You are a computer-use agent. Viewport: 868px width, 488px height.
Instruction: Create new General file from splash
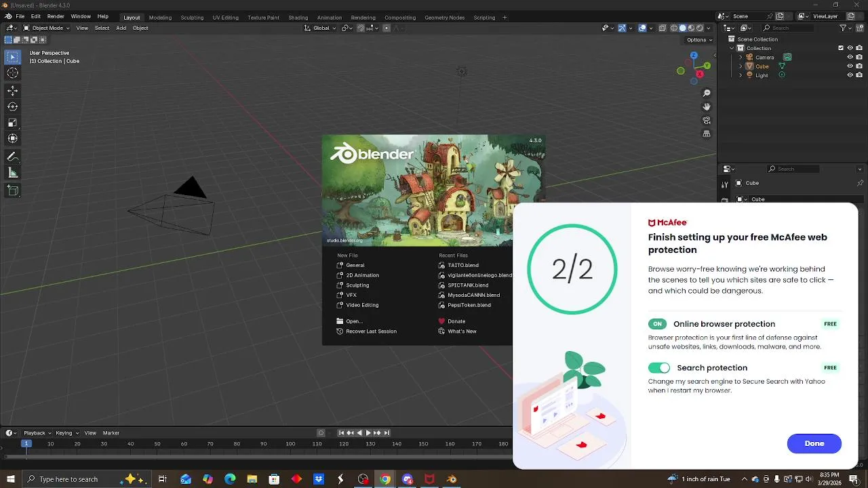(x=355, y=265)
